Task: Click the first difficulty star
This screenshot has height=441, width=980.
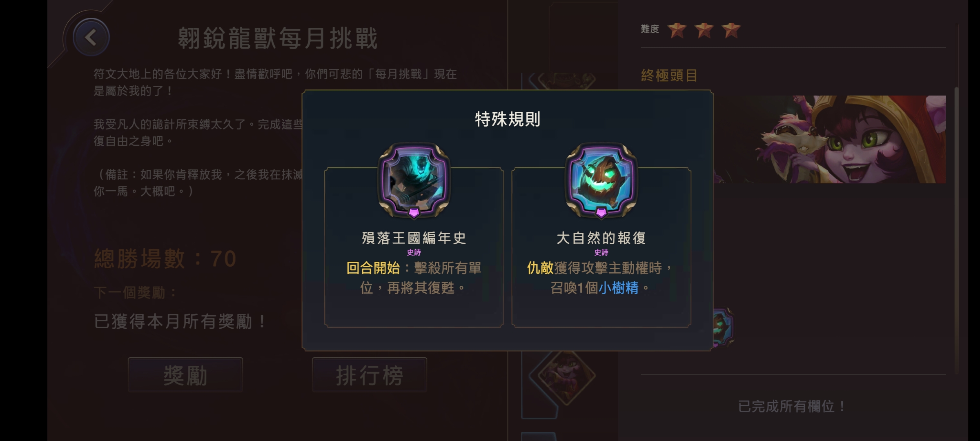Action: [677, 30]
